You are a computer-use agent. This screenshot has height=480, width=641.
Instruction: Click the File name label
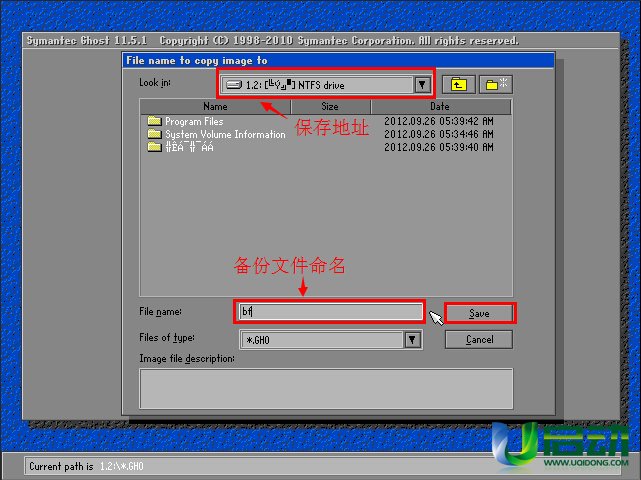pyautogui.click(x=160, y=312)
